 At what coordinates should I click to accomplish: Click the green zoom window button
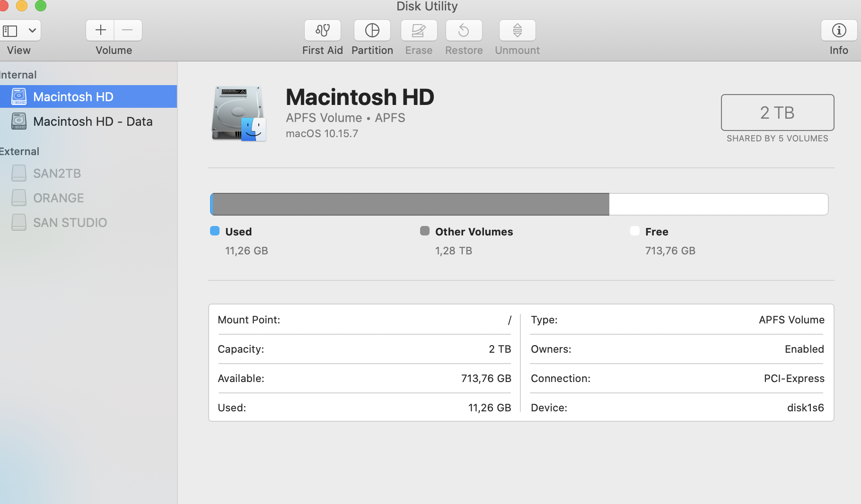click(41, 5)
